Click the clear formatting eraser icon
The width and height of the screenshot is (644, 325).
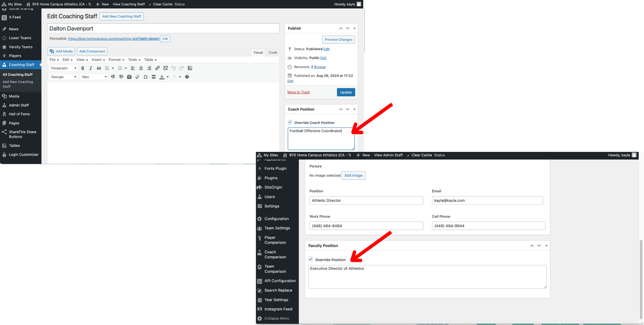[137, 77]
